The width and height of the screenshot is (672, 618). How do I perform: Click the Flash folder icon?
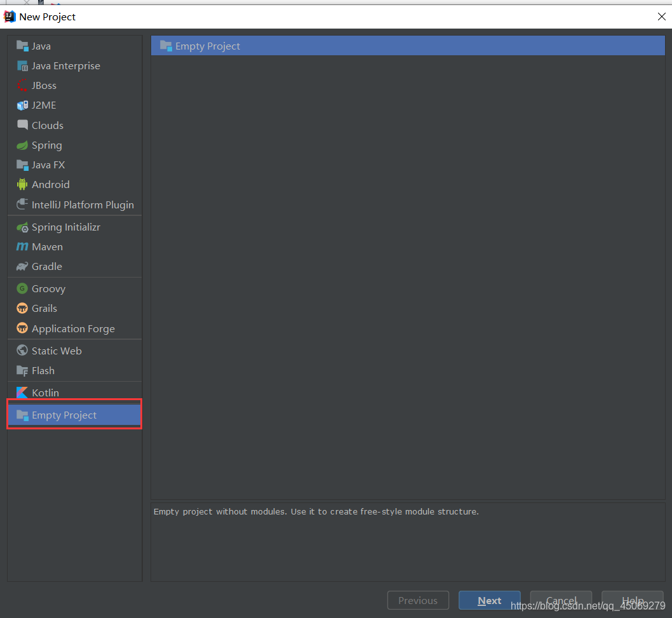[x=22, y=370]
